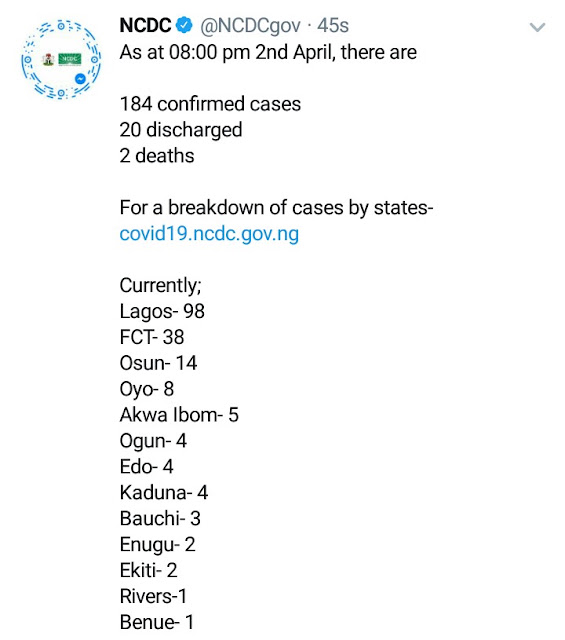Click the 45s tweet timestamp
This screenshot has height=640, width=565.
(333, 25)
